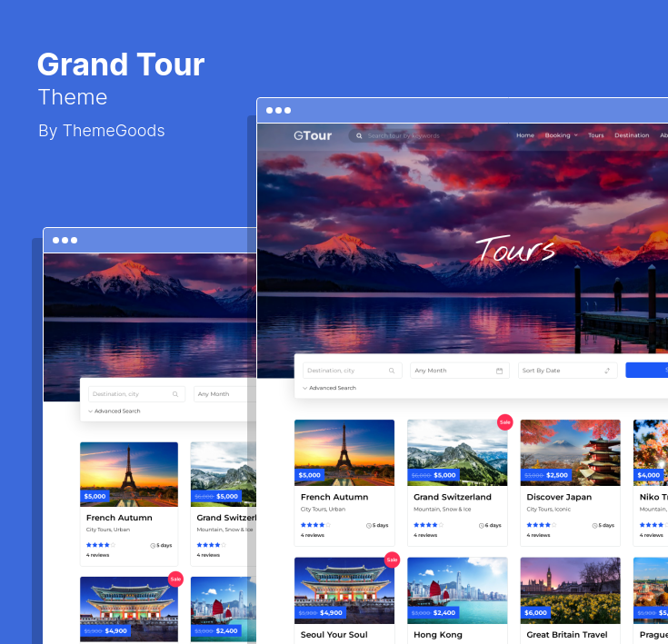Expand Advanced Search in back window
Image resolution: width=668 pixels, height=644 pixels.
[x=115, y=411]
